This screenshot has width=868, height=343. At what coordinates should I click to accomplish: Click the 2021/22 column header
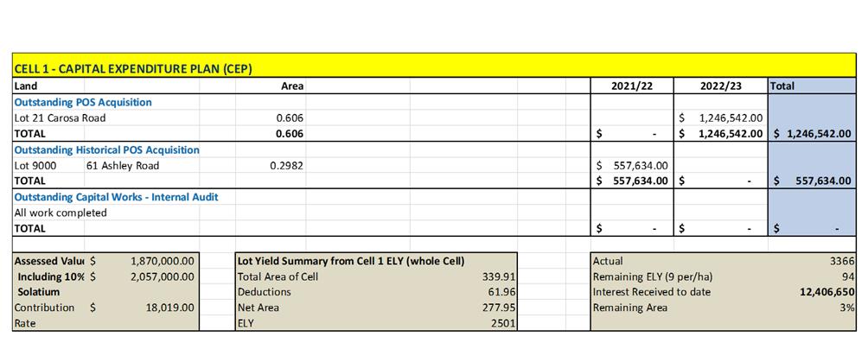point(632,86)
